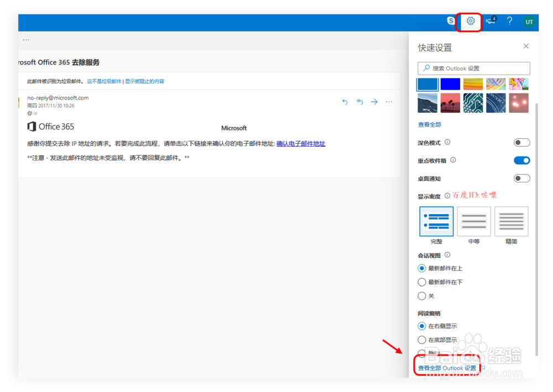The image size is (553, 392).
Task: Open Skype from the top bar
Action: click(451, 21)
